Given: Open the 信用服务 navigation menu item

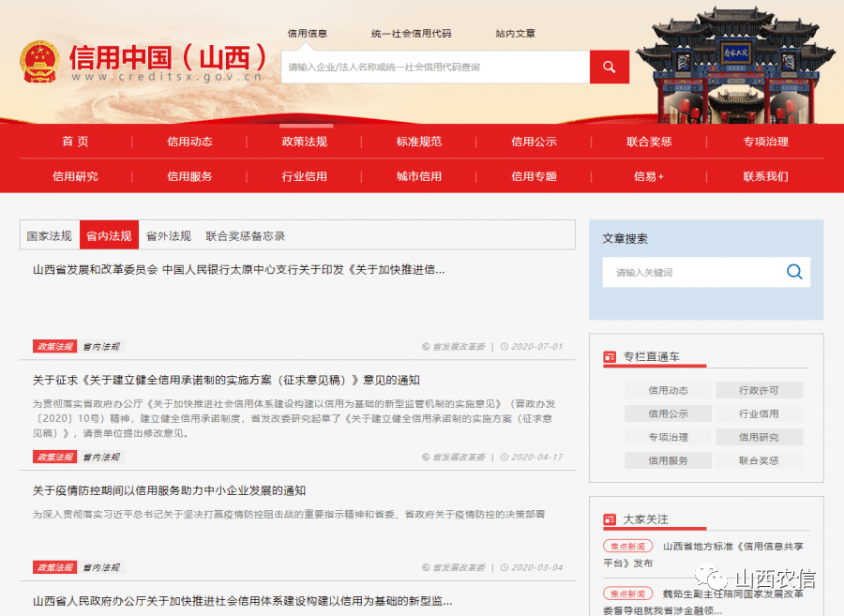Looking at the screenshot, I should (x=189, y=176).
